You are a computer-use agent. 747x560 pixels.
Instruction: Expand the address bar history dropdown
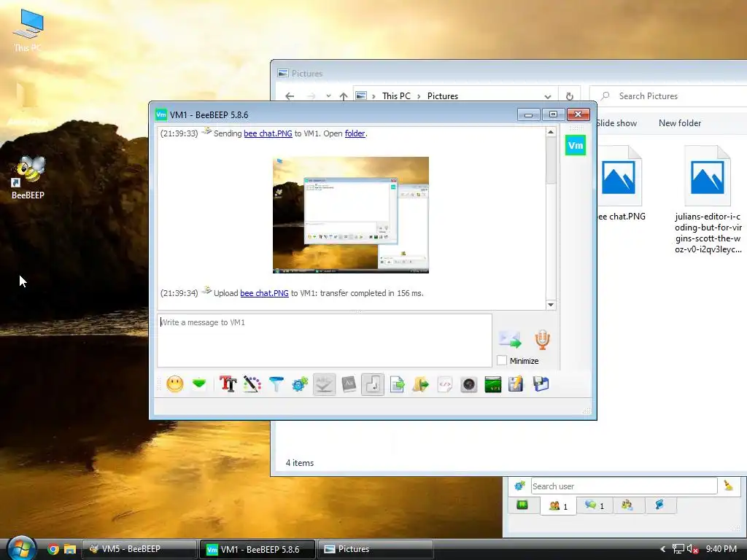click(548, 96)
